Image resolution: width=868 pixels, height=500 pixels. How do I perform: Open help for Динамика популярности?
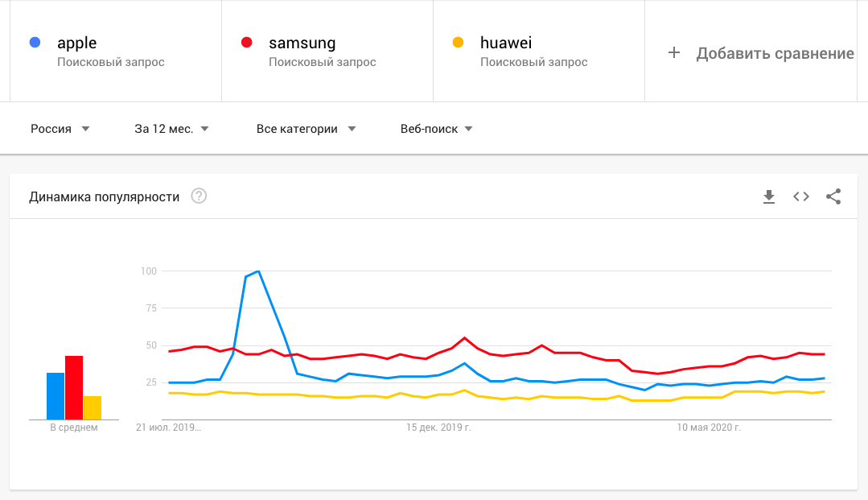click(x=199, y=196)
